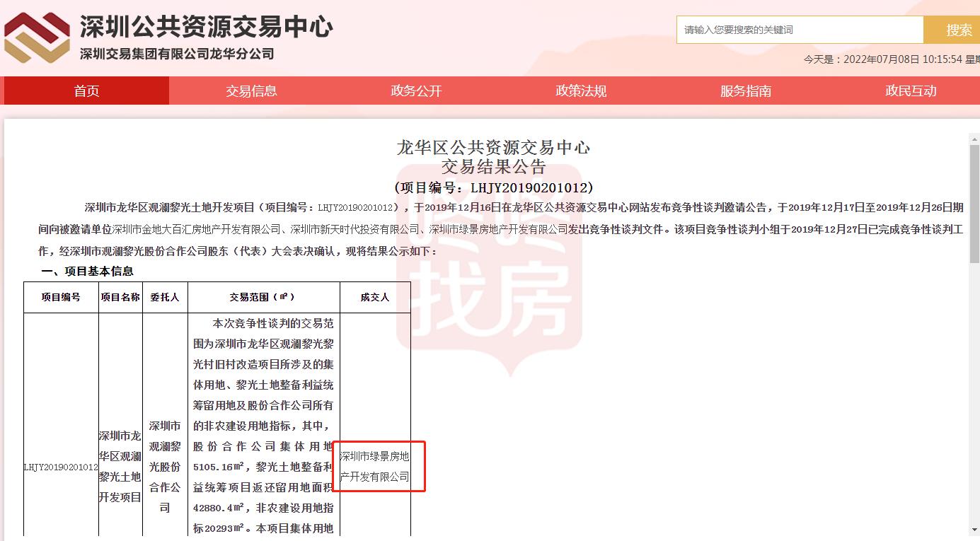This screenshot has width=980, height=541.
Task: Click the table header 项目编号
Action: tap(61, 297)
